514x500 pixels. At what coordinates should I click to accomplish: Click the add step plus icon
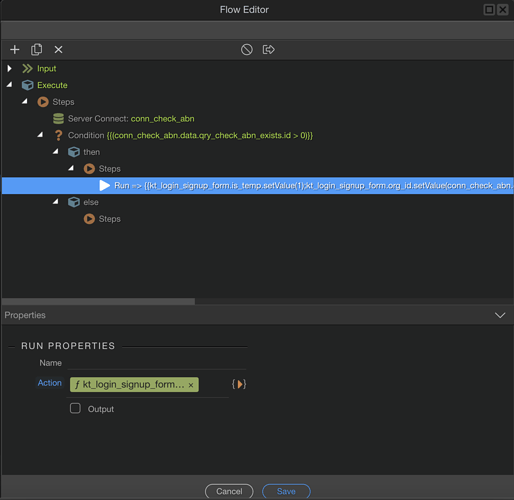tap(15, 50)
